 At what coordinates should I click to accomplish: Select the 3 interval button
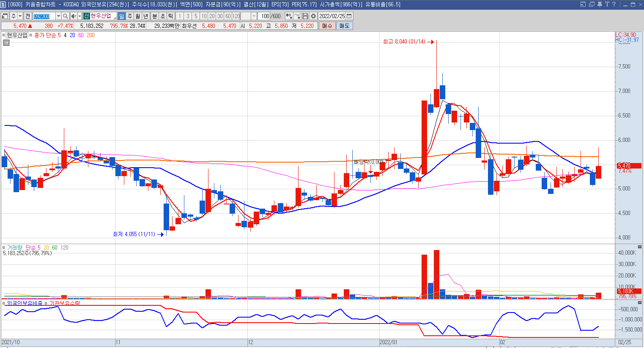(188, 16)
